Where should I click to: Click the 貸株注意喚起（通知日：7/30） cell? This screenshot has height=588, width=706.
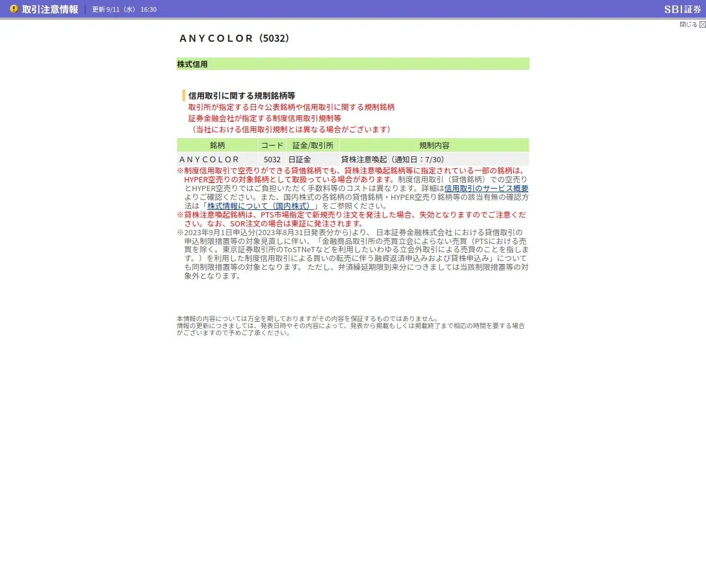pos(434,159)
